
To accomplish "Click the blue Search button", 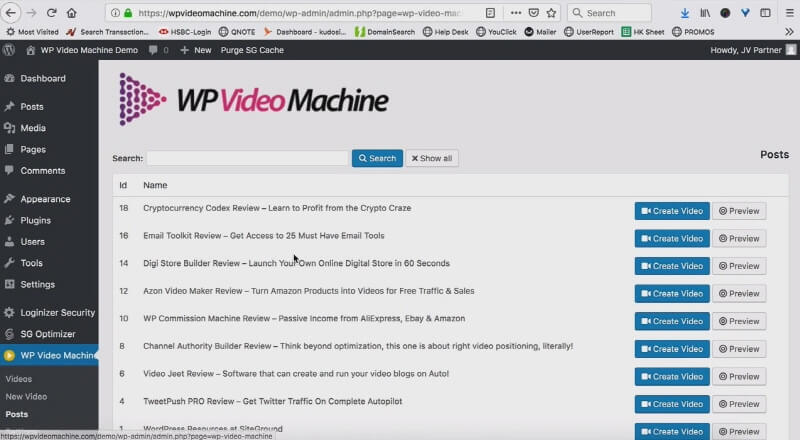I will [377, 158].
